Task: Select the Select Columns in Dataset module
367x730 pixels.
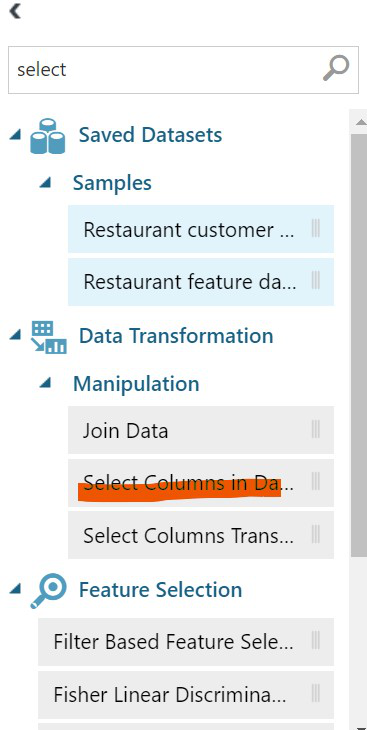Action: (201, 483)
